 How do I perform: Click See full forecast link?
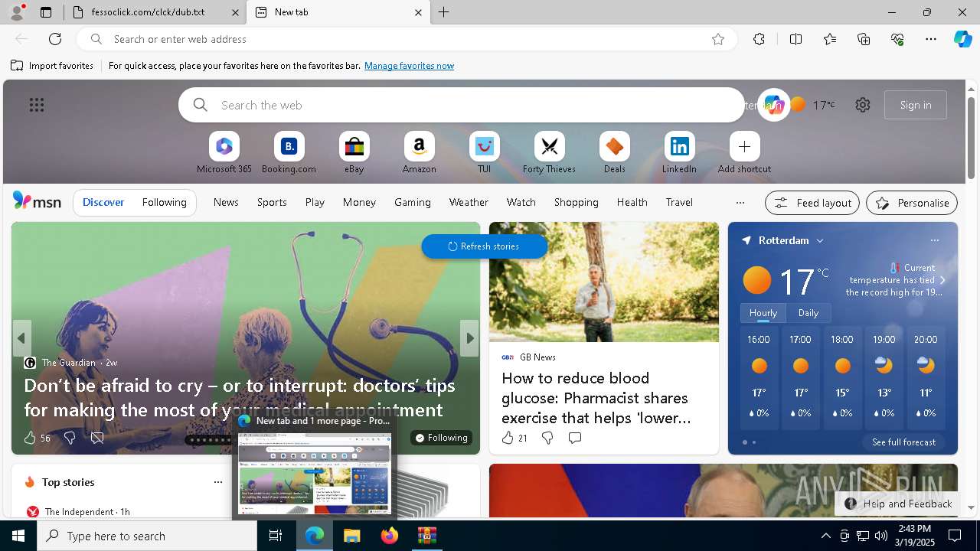point(903,442)
